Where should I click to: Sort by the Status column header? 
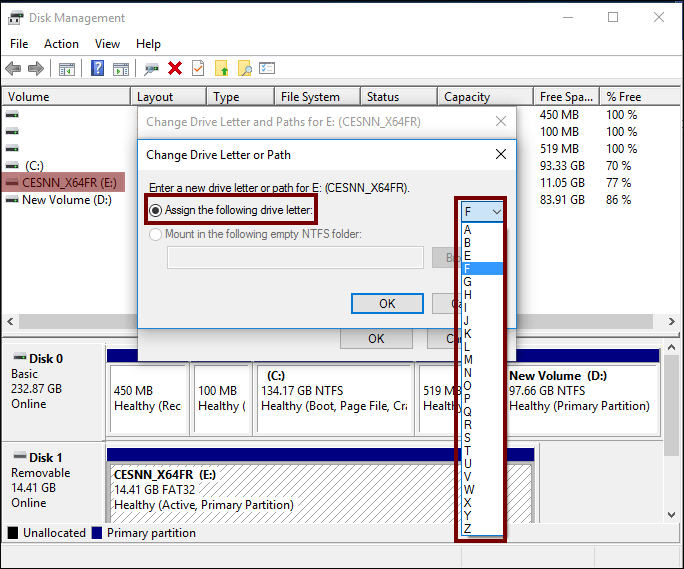coord(399,96)
